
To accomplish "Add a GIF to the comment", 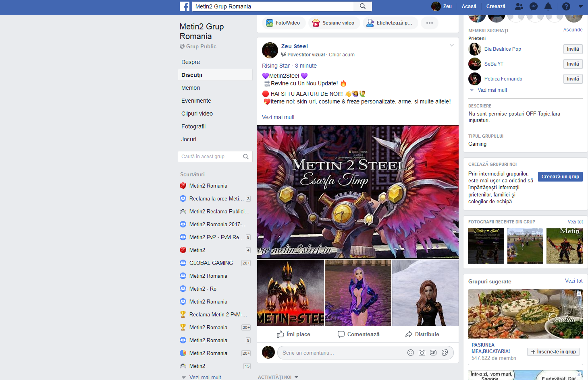I will pyautogui.click(x=433, y=353).
